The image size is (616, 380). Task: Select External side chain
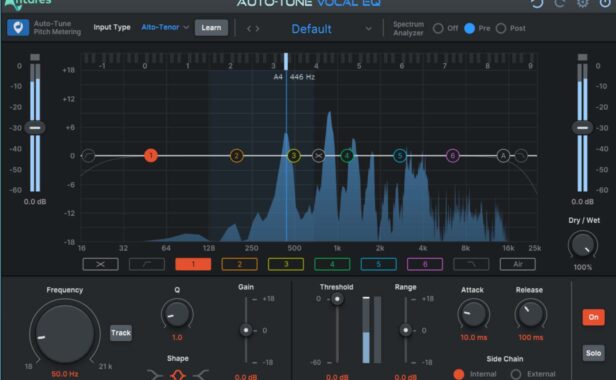click(x=516, y=374)
